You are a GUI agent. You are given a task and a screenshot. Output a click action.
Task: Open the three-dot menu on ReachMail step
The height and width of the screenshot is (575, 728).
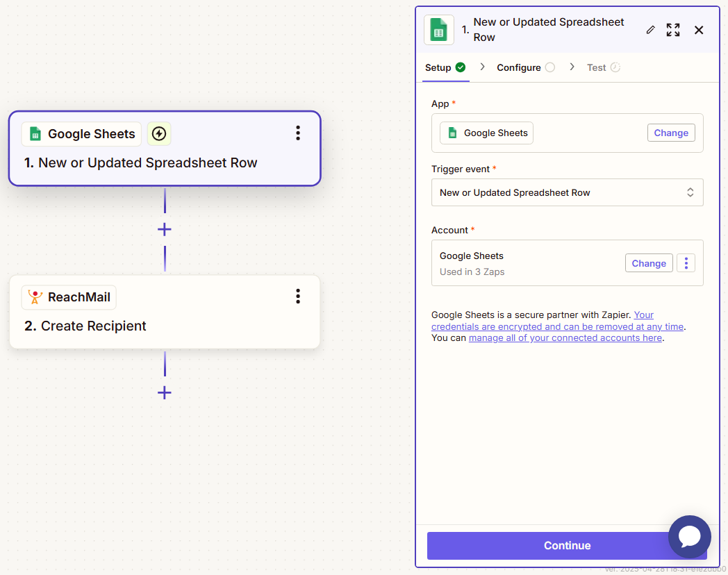coord(298,296)
